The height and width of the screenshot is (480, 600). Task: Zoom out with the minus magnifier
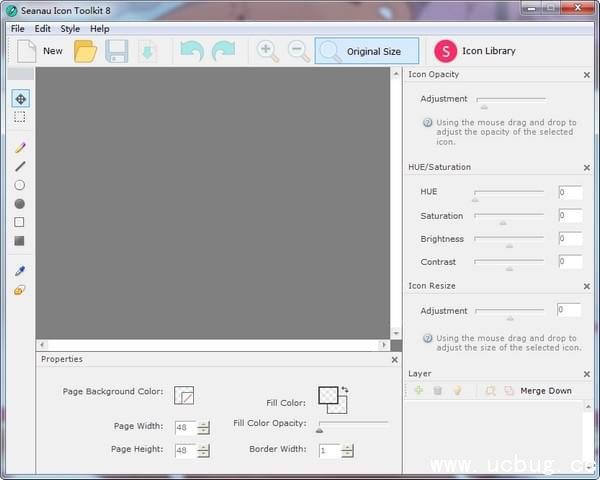click(298, 51)
